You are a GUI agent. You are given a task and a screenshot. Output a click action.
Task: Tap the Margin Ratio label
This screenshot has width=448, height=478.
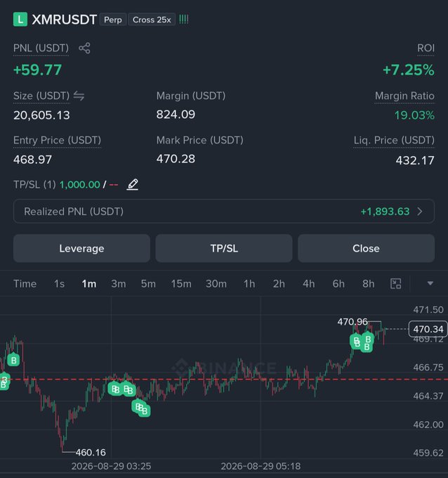pyautogui.click(x=404, y=96)
